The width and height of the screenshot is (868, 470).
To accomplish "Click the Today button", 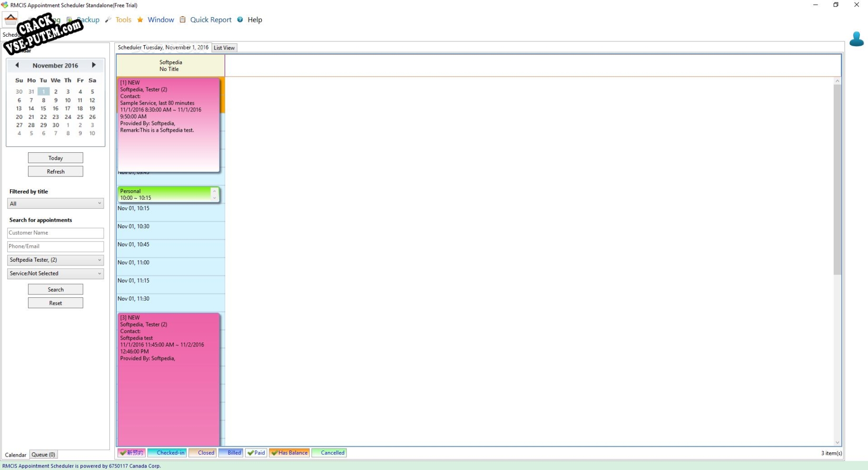I will (56, 158).
